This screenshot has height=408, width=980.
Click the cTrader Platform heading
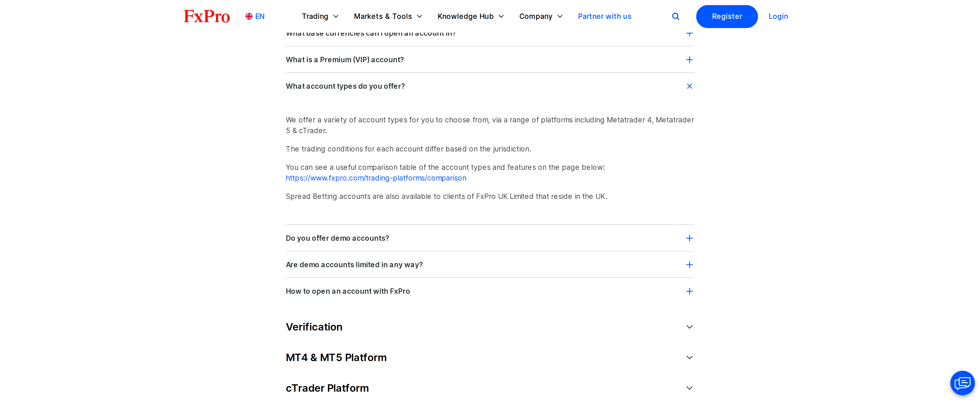click(x=327, y=388)
